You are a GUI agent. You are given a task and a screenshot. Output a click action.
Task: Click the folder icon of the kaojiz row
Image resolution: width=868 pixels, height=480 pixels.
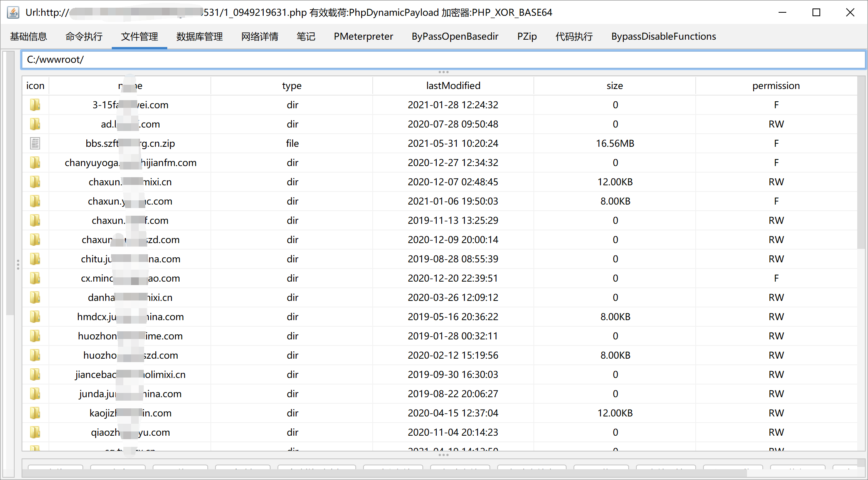[x=35, y=413]
